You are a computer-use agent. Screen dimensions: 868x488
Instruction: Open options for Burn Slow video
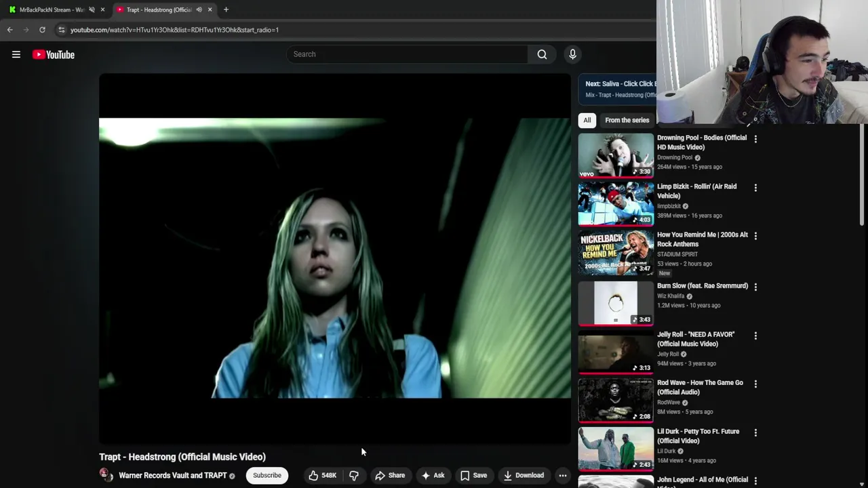click(x=755, y=287)
